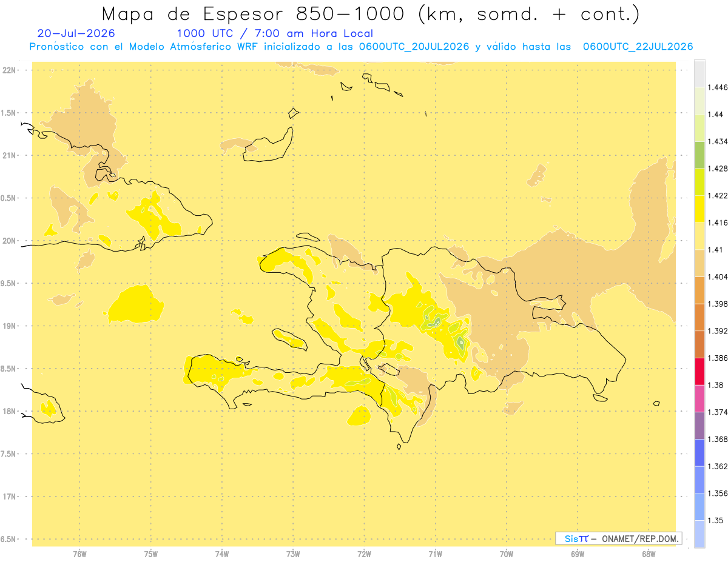
Task: Click the legend value '1.362'
Action: pyautogui.click(x=717, y=466)
